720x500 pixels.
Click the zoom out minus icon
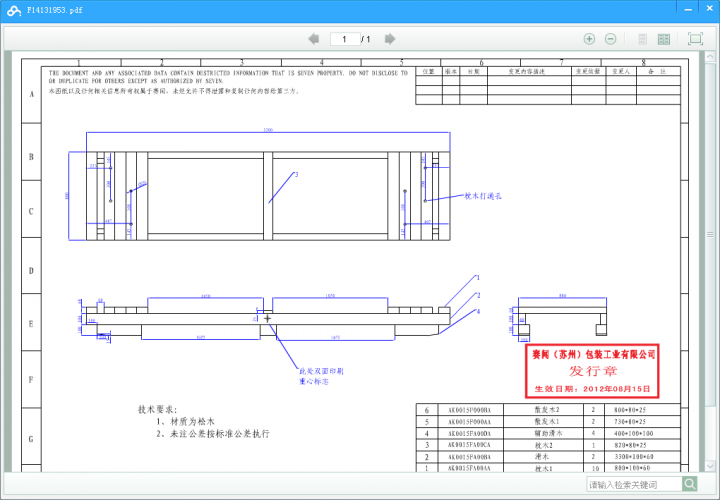610,39
